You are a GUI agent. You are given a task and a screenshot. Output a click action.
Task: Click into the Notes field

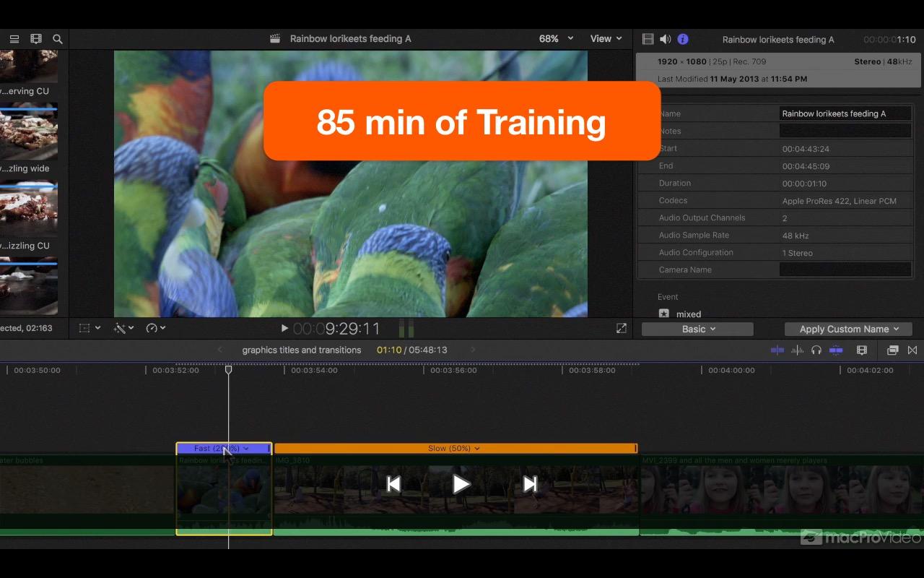tap(845, 131)
